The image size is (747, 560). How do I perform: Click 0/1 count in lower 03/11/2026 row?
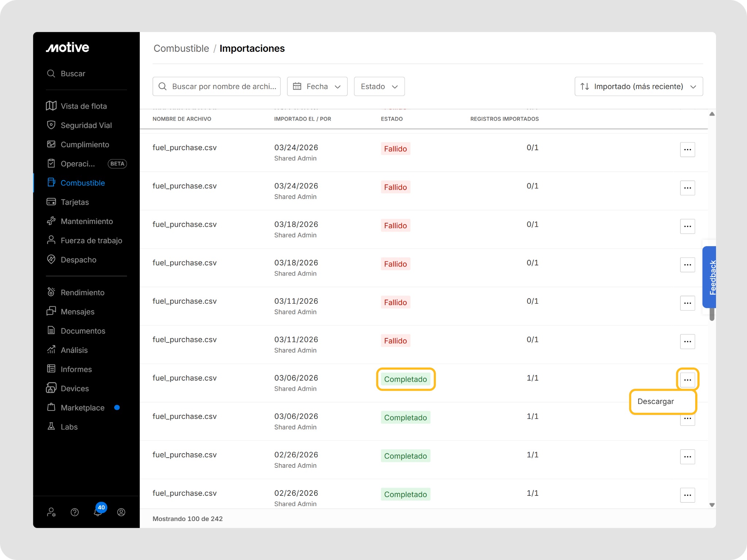click(533, 339)
